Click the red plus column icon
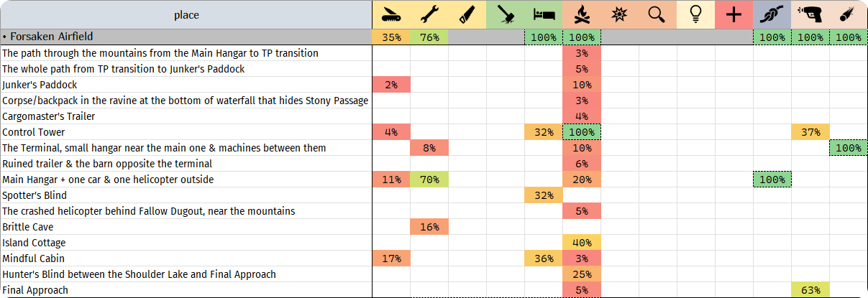This screenshot has height=298, width=868. 734,15
